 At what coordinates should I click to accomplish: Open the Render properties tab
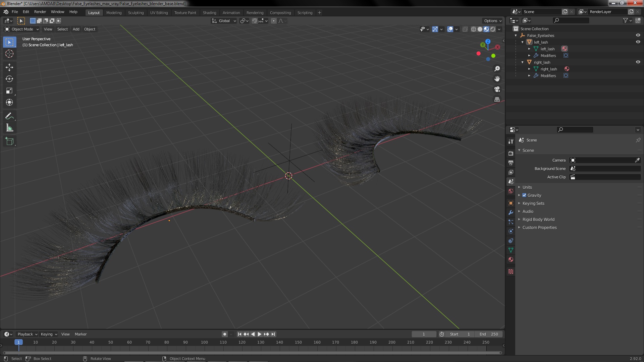coord(511,153)
